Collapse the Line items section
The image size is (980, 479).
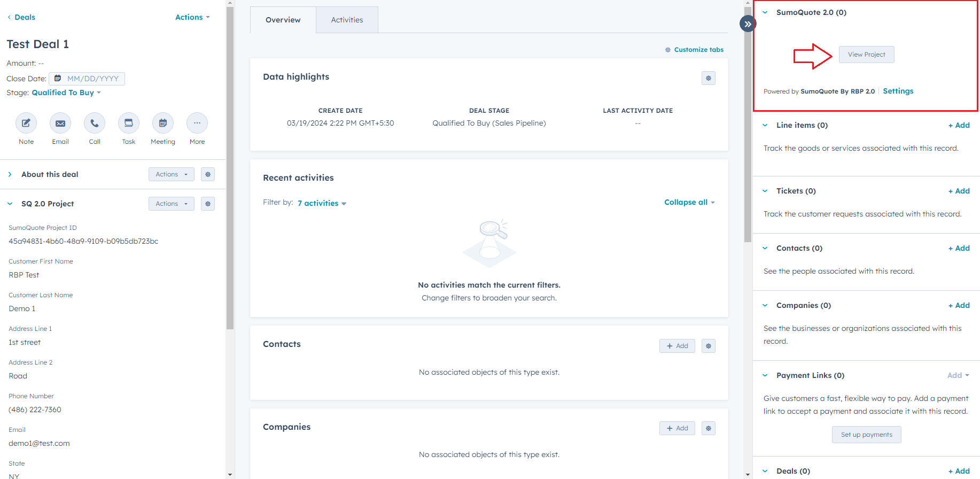[x=765, y=125]
